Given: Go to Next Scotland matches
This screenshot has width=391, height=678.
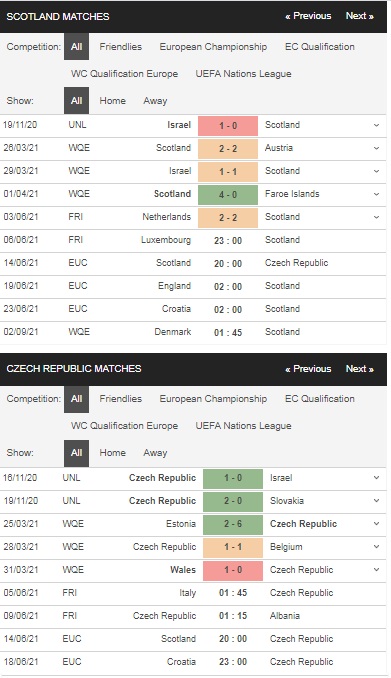Looking at the screenshot, I should [359, 16].
